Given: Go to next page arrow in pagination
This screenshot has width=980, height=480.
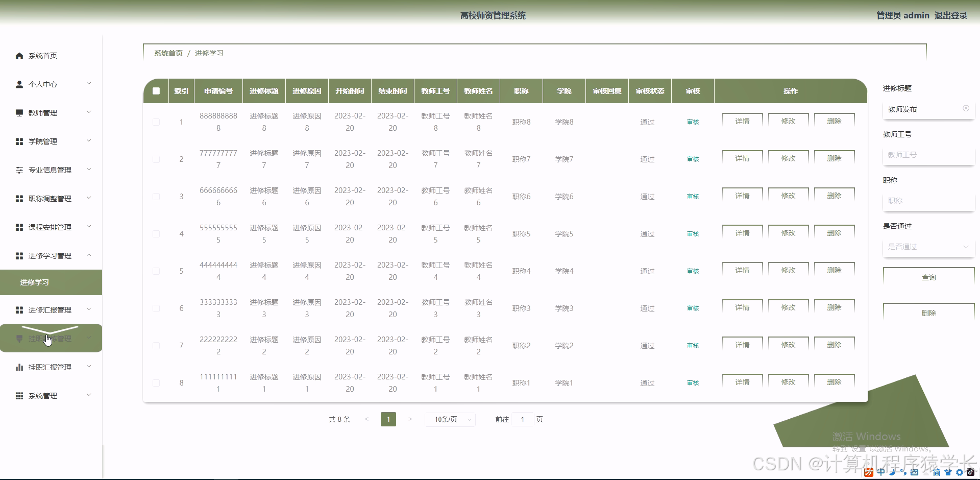Looking at the screenshot, I should coord(410,419).
